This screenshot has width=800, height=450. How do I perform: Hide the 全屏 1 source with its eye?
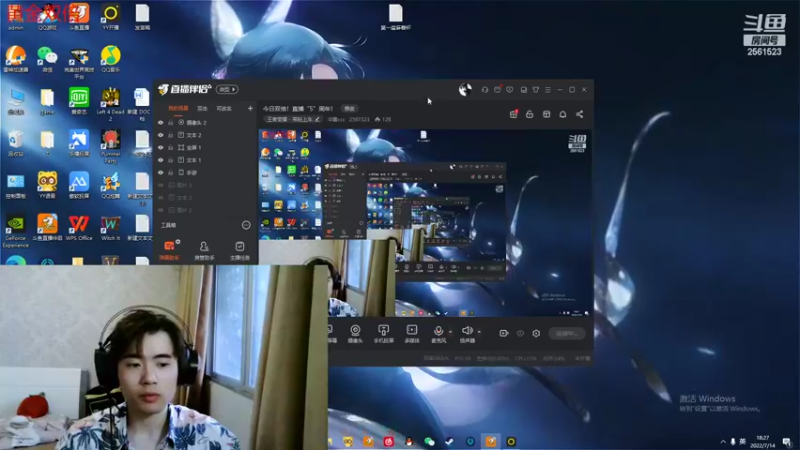coord(161,147)
